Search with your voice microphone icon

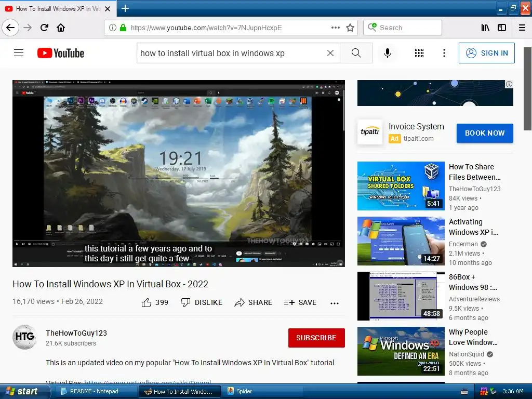[388, 53]
